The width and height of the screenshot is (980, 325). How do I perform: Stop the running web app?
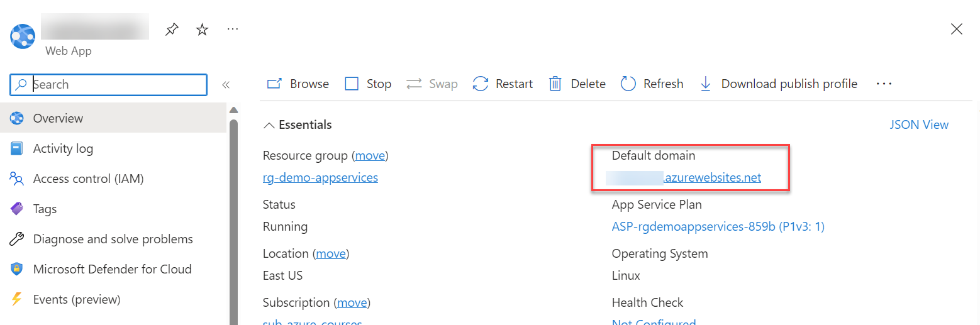tap(369, 84)
